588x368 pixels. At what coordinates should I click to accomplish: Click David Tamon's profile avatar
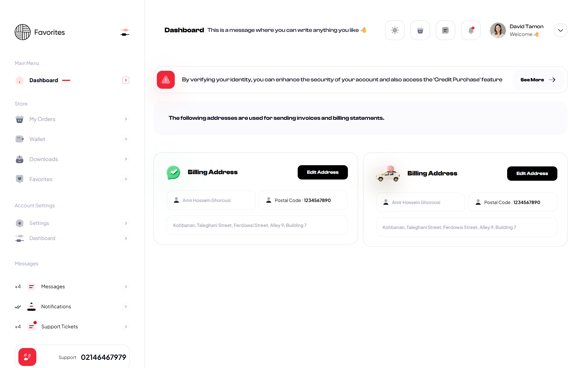498,30
